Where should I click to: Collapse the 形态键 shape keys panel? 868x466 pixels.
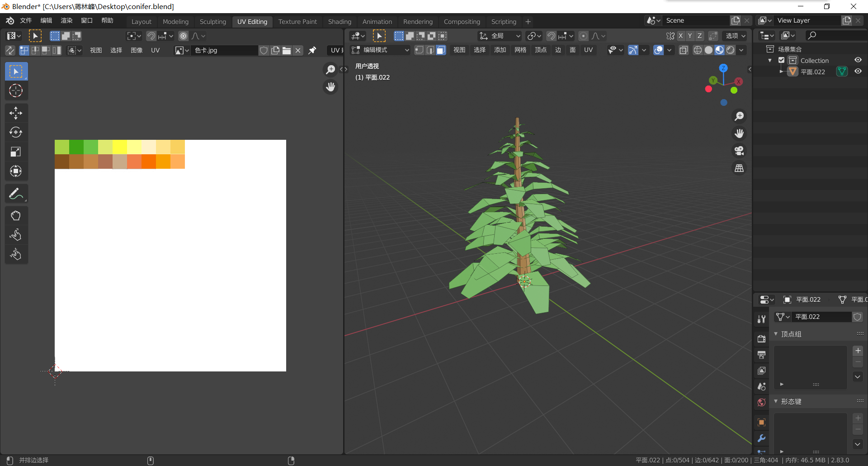(x=776, y=401)
